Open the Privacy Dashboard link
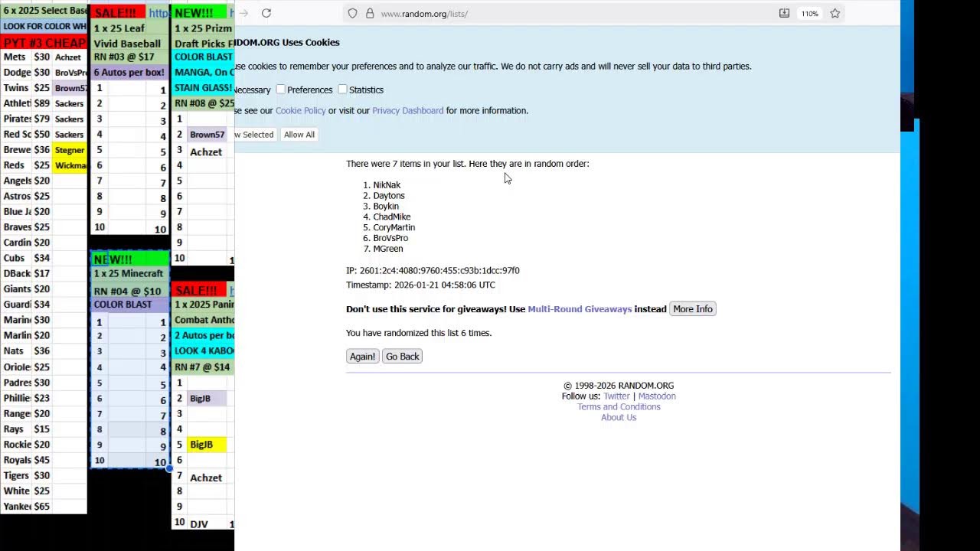 (x=407, y=110)
